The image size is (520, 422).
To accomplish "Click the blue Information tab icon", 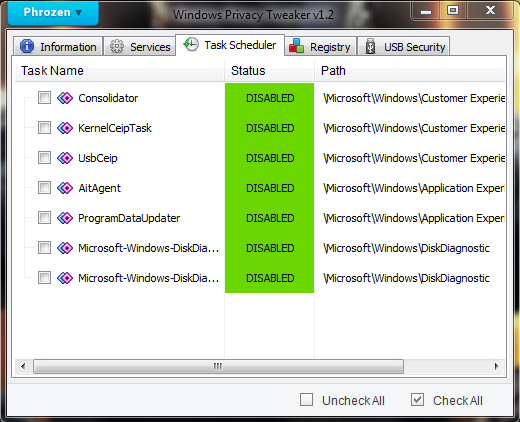I will coord(27,46).
